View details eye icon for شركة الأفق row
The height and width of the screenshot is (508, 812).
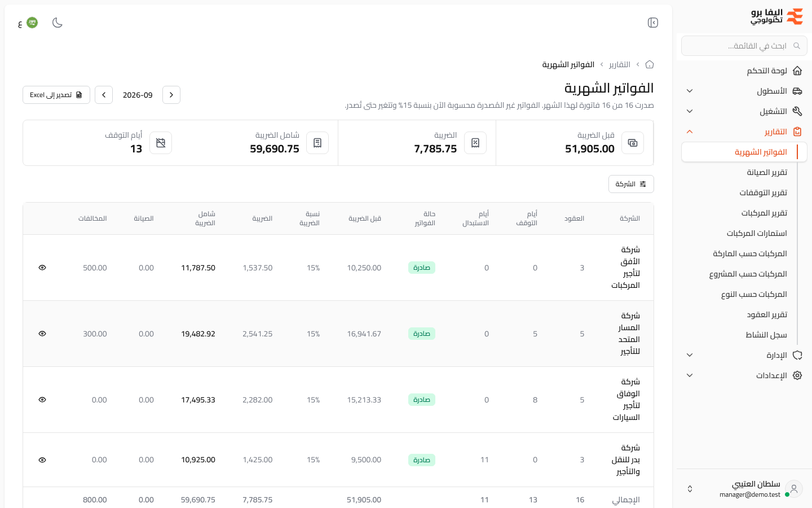pos(42,268)
